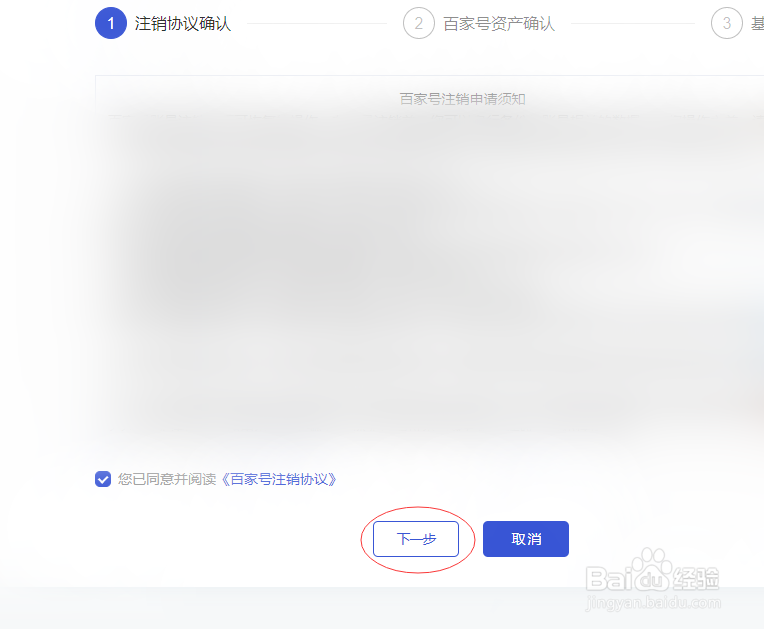This screenshot has width=764, height=629.
Task: Click the progress line between steps 1 and 2
Action: [x=317, y=23]
